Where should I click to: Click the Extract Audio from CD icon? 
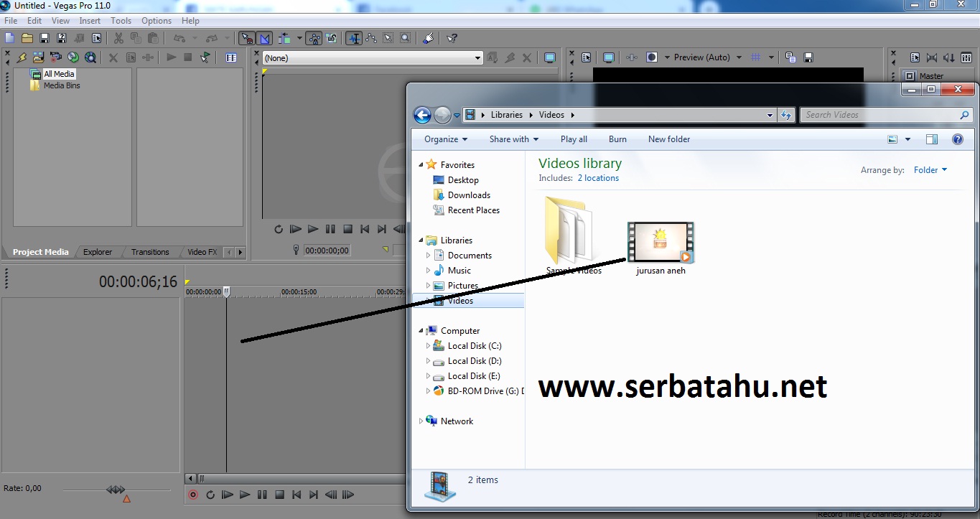click(x=73, y=57)
